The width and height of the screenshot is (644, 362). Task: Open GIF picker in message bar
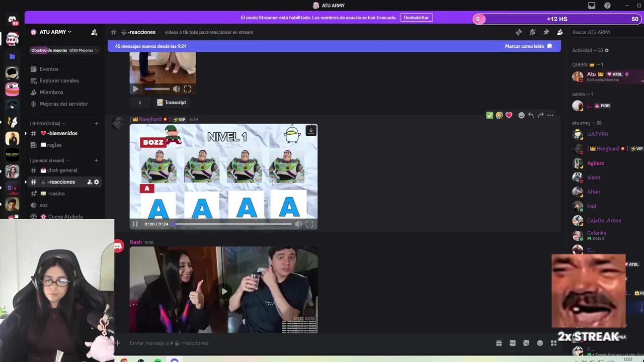point(512,343)
